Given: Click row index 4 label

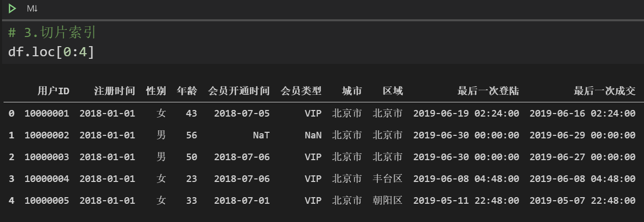Looking at the screenshot, I should (x=11, y=201).
